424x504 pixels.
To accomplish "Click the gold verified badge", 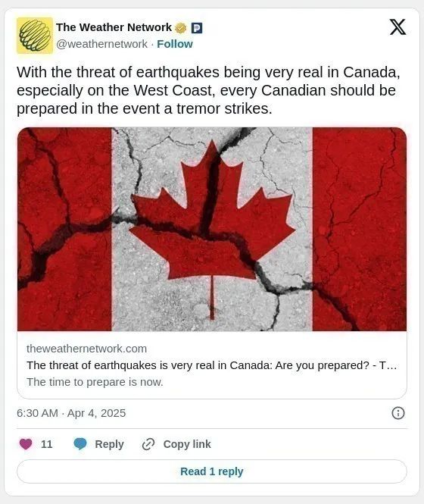I will point(181,28).
